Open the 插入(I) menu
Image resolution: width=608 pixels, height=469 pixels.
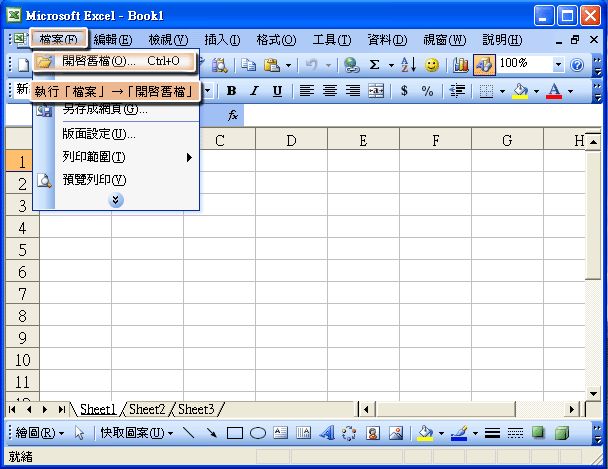[222, 40]
